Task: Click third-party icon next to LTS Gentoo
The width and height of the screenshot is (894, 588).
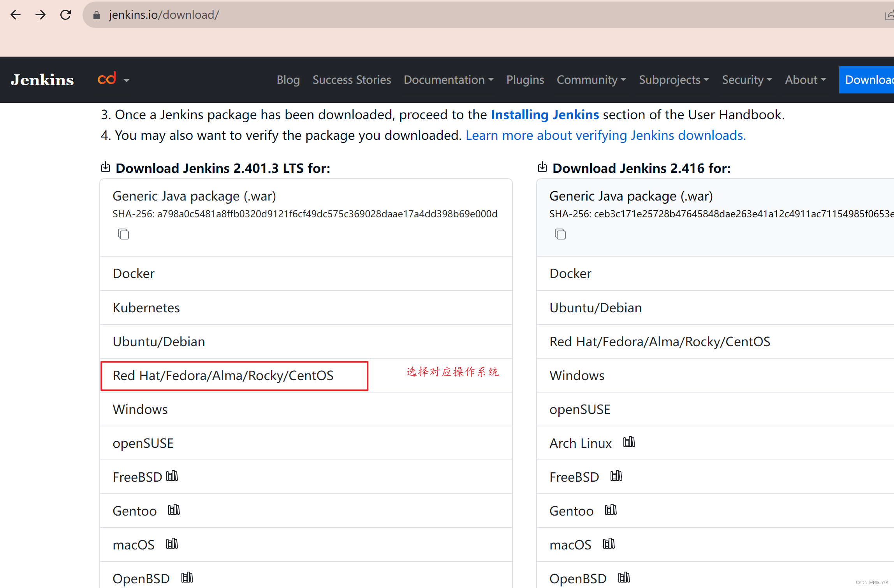Action: (x=174, y=510)
